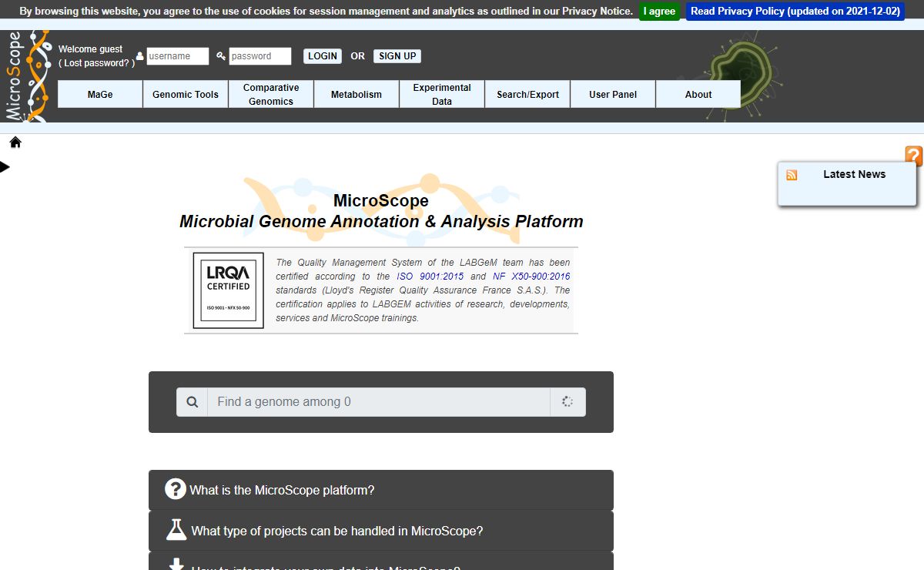Click the Welcome guest text
Image resolution: width=924 pixels, height=570 pixels.
pos(90,49)
